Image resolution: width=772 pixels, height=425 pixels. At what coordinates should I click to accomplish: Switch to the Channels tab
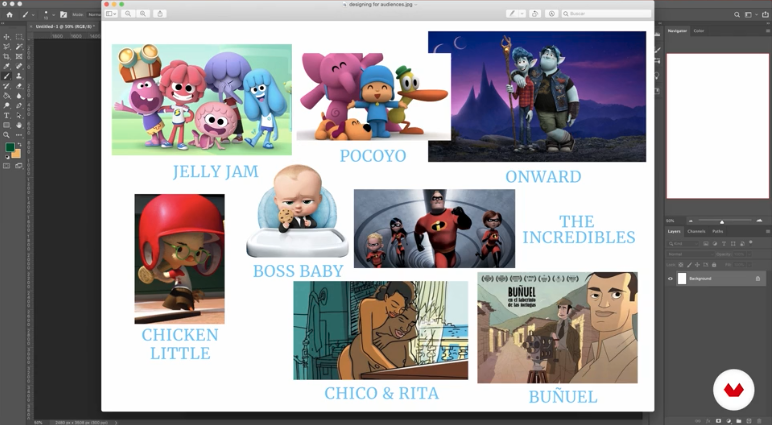[x=696, y=231]
